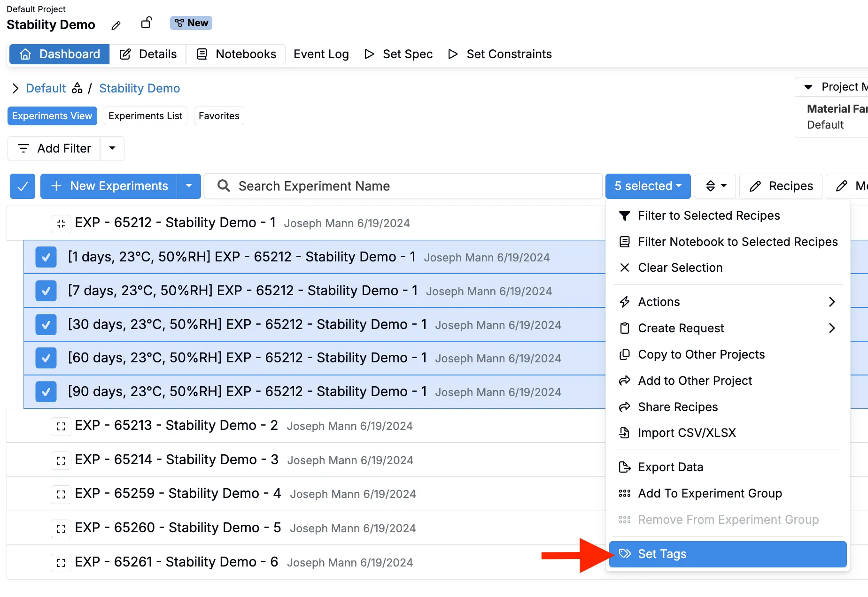
Task: Click the hierarchy icon next to Default
Action: [77, 88]
